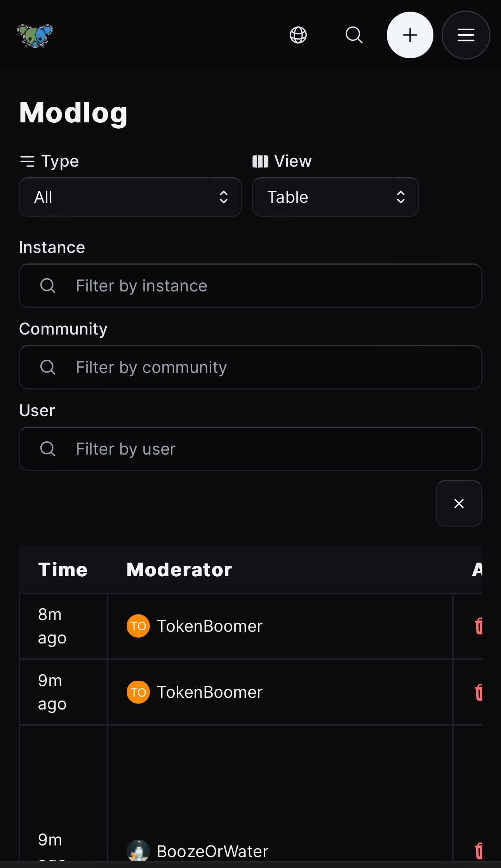Click the X clear filters button
The height and width of the screenshot is (868, 501).
(x=459, y=504)
